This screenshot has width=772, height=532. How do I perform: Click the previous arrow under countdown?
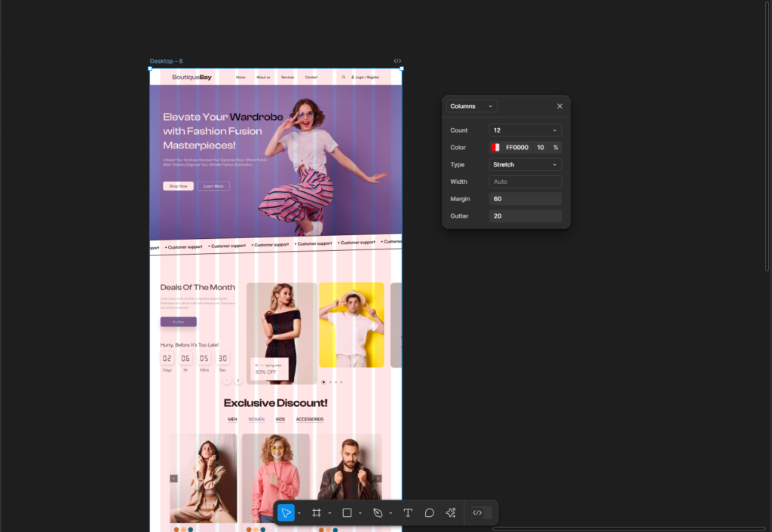click(x=226, y=381)
